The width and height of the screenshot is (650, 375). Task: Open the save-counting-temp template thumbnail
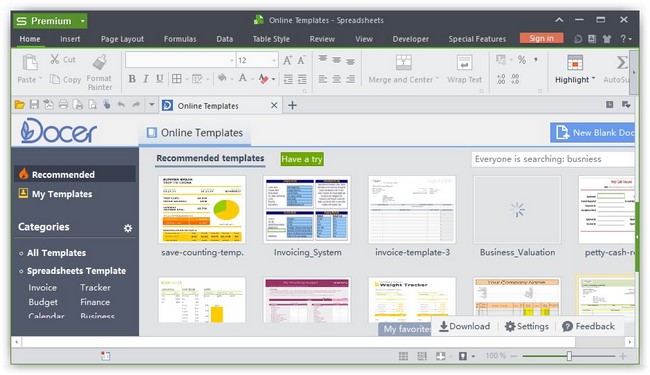[x=202, y=209]
